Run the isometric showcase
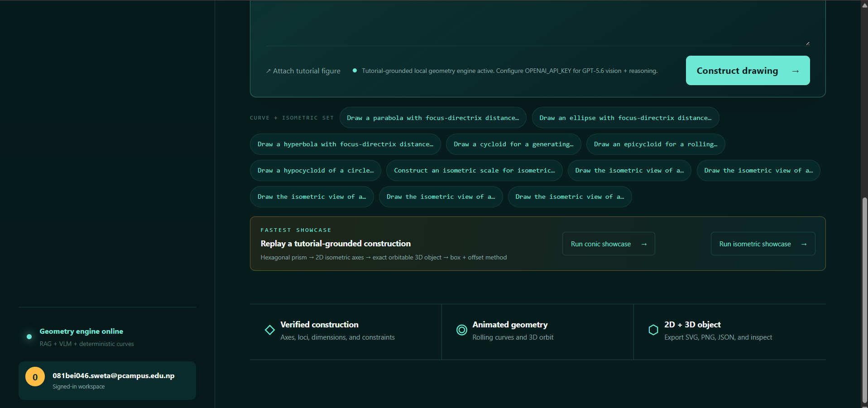Viewport: 868px width, 408px height. 763,244
